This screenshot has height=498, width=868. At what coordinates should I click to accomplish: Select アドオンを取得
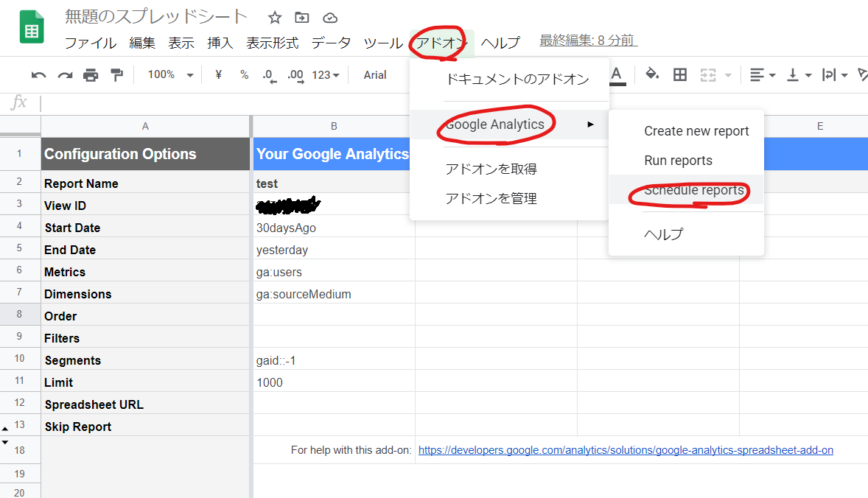(491, 169)
